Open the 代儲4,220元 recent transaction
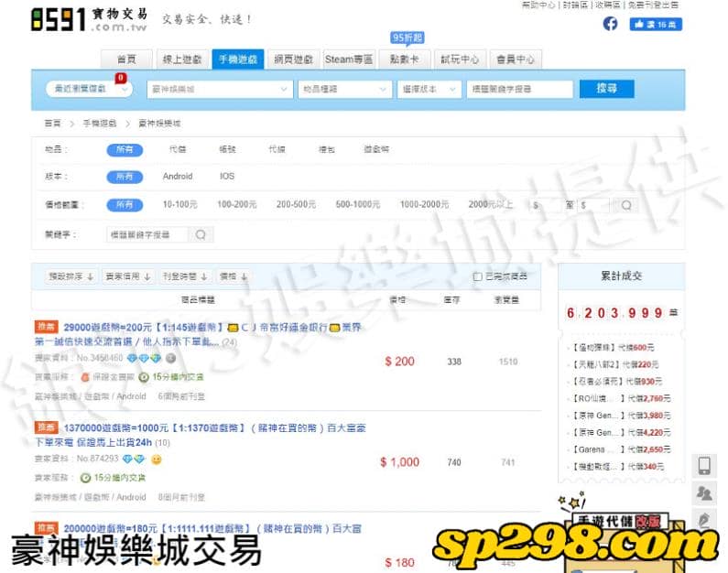Viewport: 728px width, 573px height. click(622, 432)
